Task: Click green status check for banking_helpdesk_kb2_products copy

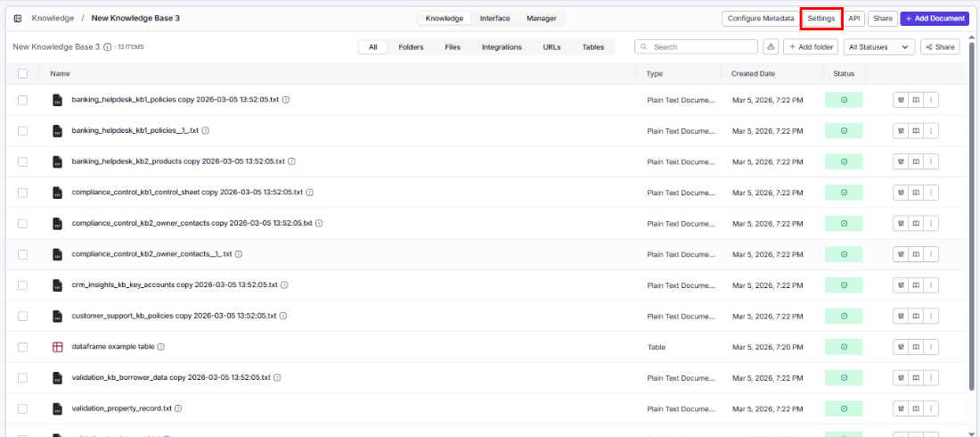Action: tap(844, 161)
